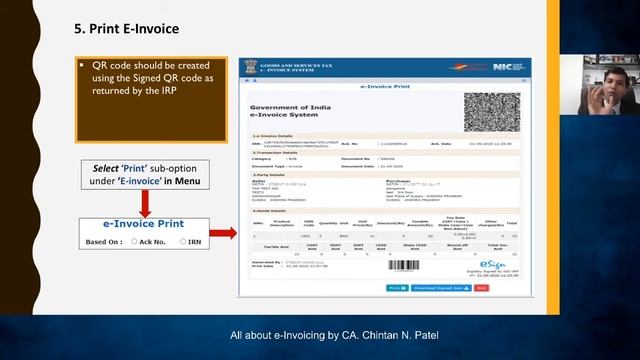Image resolution: width=640 pixels, height=360 pixels.
Task: Click the barcode on the printed invoice
Action: [403, 266]
